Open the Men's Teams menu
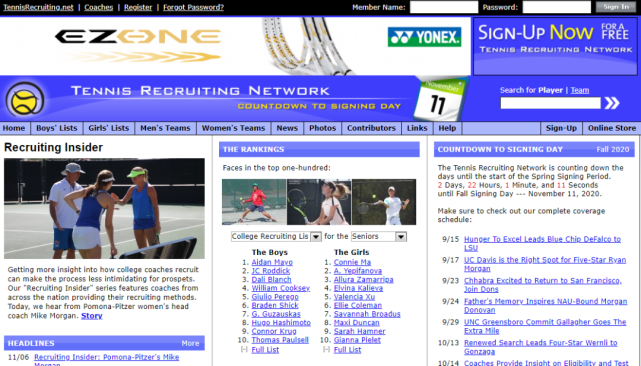 (165, 128)
